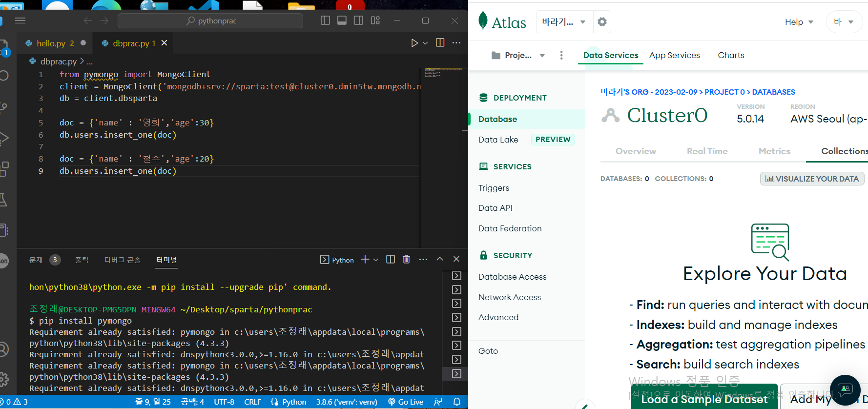Click the pythonprac command center search box
This screenshot has height=409, width=868.
pyautogui.click(x=210, y=20)
